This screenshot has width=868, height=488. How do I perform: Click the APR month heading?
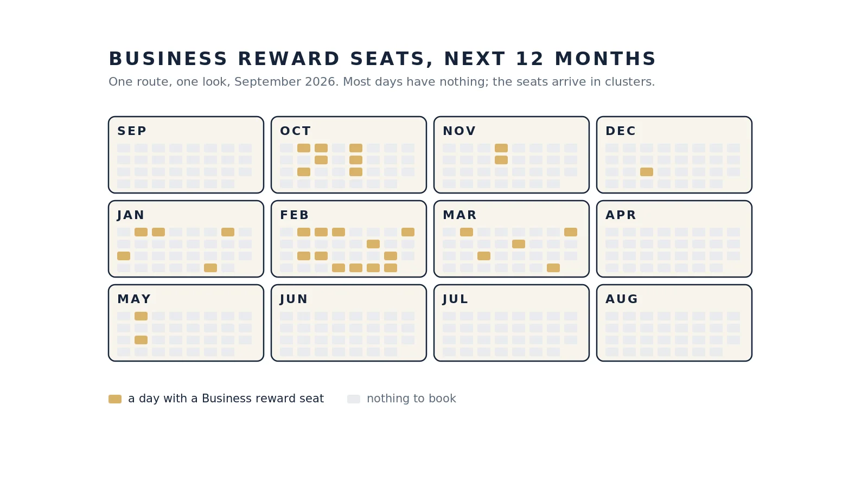coord(621,215)
